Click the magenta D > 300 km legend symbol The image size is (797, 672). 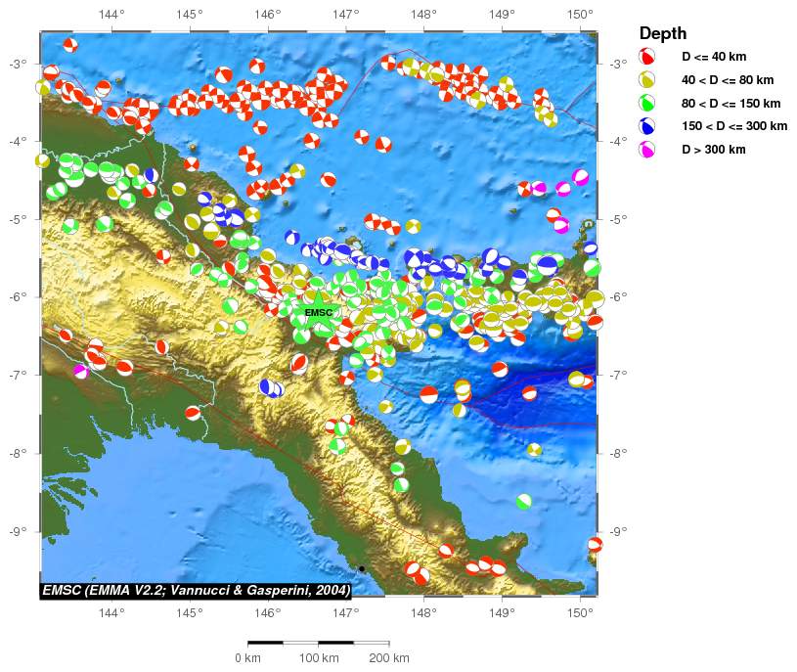click(x=646, y=150)
